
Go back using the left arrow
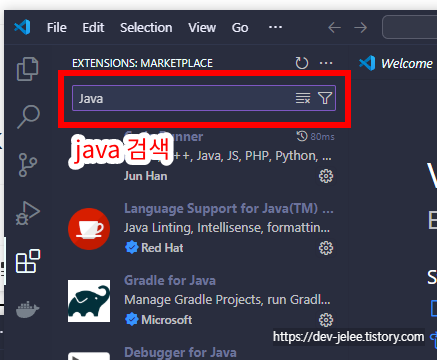(x=334, y=28)
